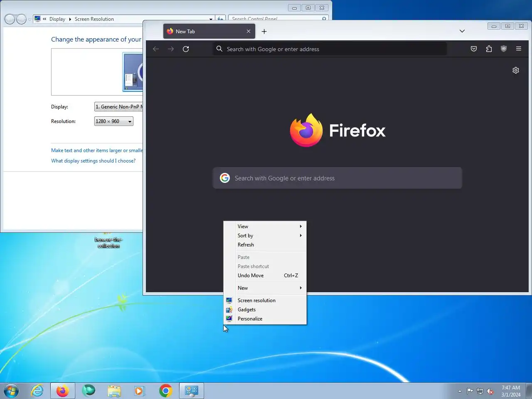Open Windows Explorer folder on taskbar
The height and width of the screenshot is (399, 532).
114,391
